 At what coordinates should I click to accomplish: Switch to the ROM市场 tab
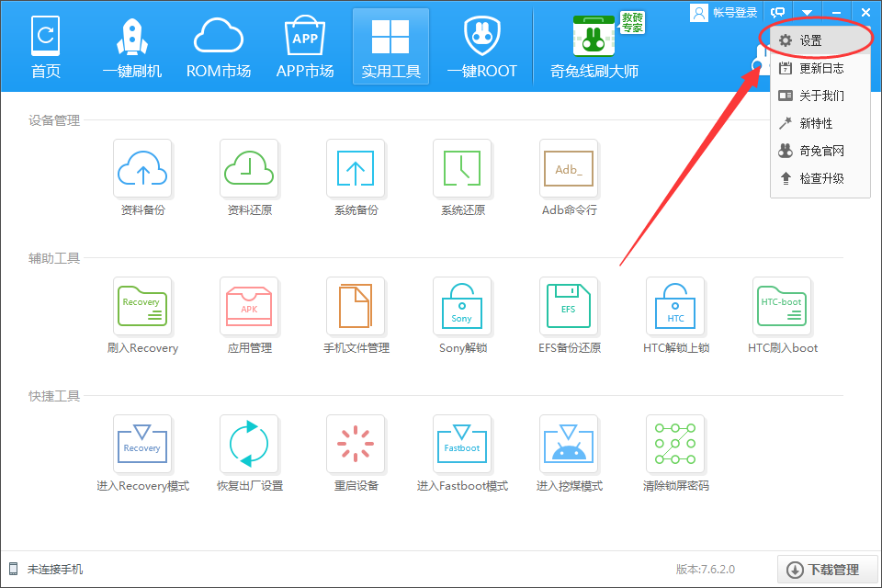coord(218,46)
